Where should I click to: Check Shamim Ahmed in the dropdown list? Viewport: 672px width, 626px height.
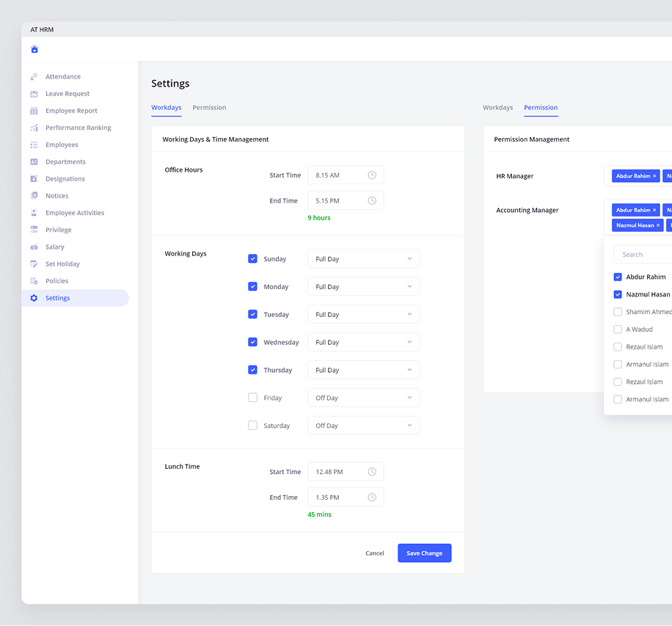(618, 312)
